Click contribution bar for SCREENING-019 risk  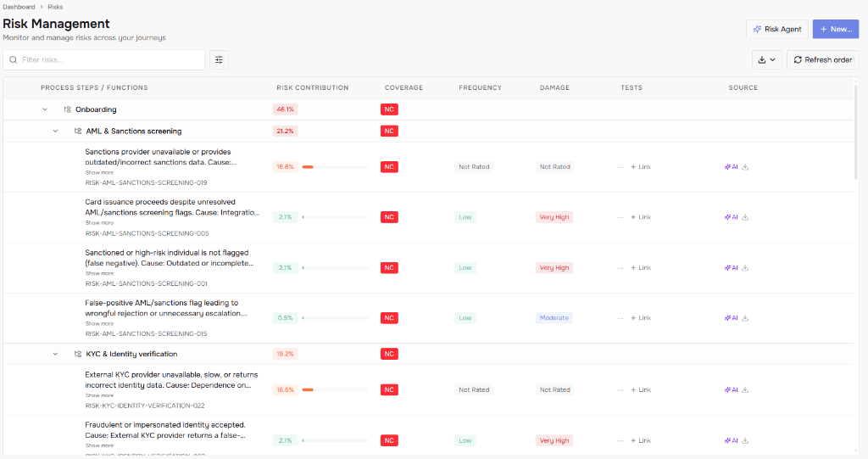tap(334, 167)
